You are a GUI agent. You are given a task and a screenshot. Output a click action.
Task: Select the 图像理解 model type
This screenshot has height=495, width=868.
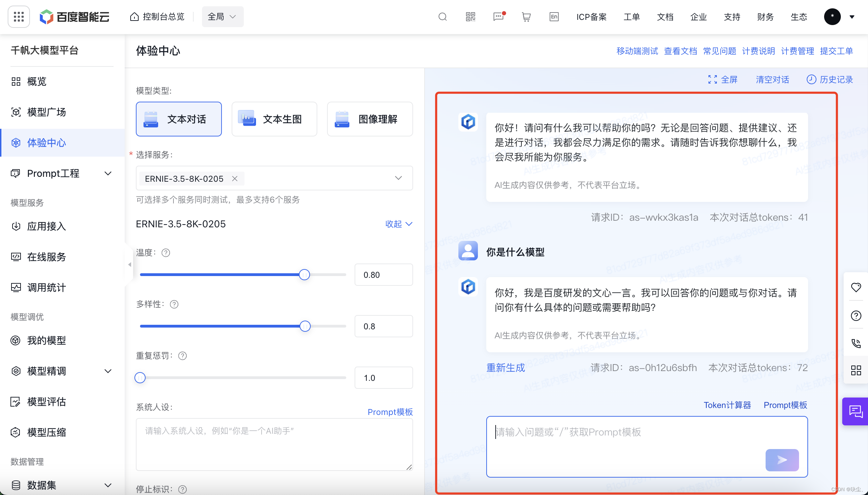click(x=370, y=119)
